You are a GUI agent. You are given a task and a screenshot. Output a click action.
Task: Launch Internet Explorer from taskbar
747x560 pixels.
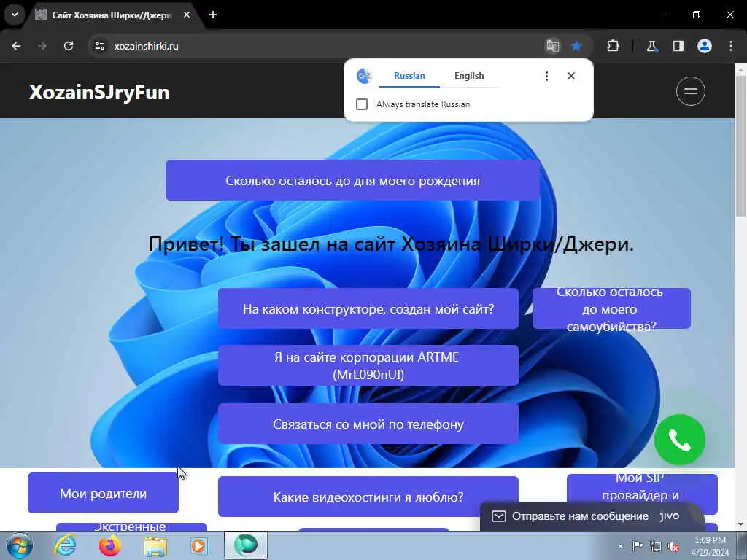tap(65, 545)
